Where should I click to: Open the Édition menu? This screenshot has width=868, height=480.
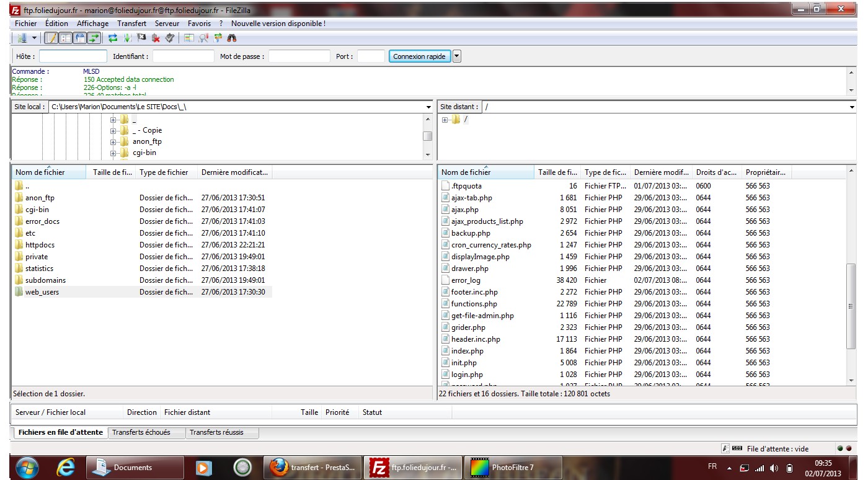pyautogui.click(x=56, y=24)
